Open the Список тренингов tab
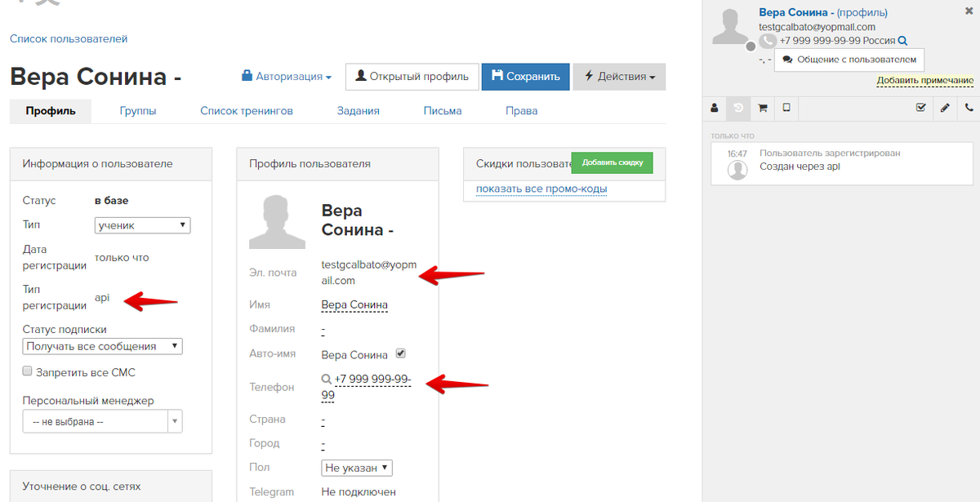980x502 pixels. click(x=247, y=111)
